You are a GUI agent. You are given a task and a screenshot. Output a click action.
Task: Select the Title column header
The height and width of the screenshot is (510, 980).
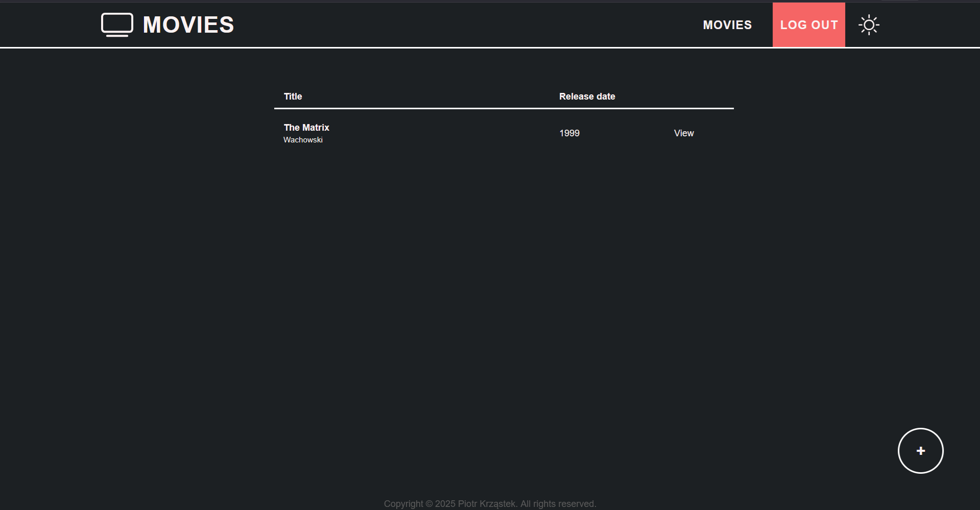[x=293, y=96]
